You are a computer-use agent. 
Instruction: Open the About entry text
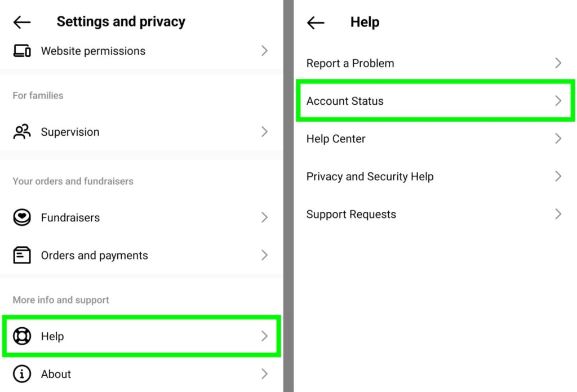[x=56, y=375]
